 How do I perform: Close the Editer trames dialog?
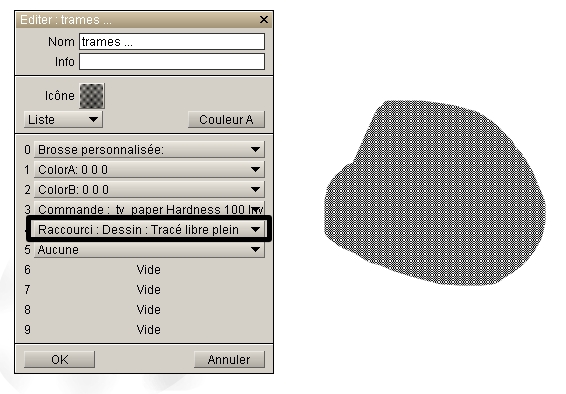pyautogui.click(x=264, y=19)
